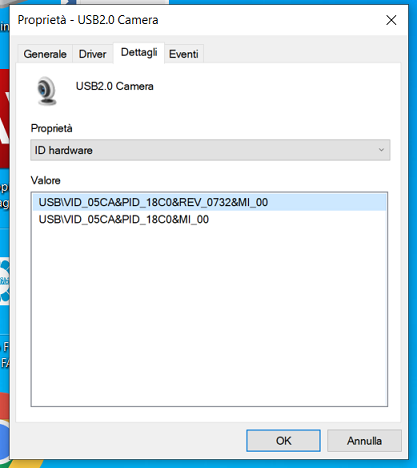Click the Annulla button
Screen dimensions: 417x468
pos(364,441)
